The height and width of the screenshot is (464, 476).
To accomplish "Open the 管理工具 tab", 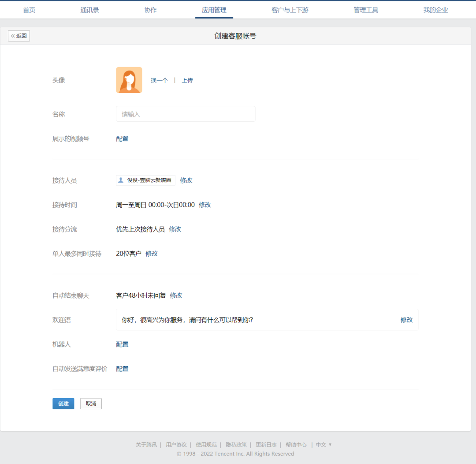I will coord(365,10).
